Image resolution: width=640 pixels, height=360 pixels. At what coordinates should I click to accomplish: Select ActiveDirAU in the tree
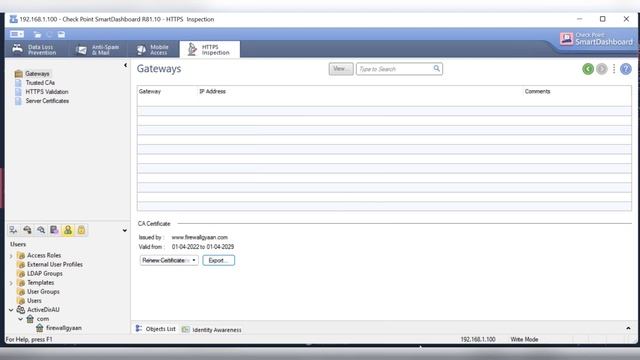(43, 310)
